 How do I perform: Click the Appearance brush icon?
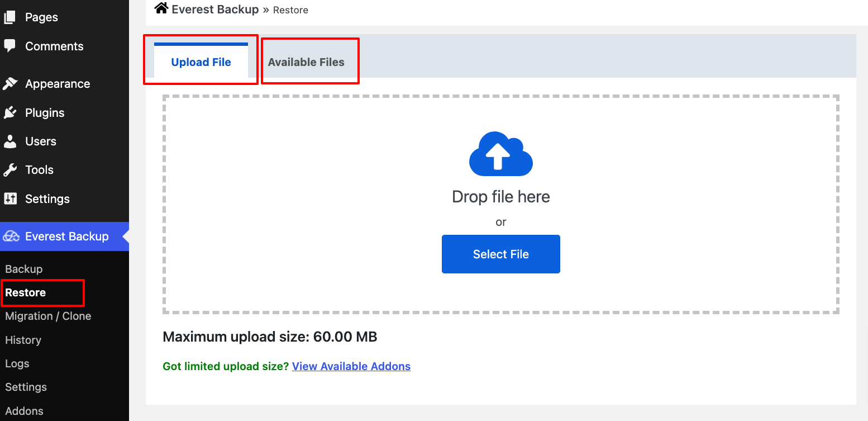coord(9,83)
